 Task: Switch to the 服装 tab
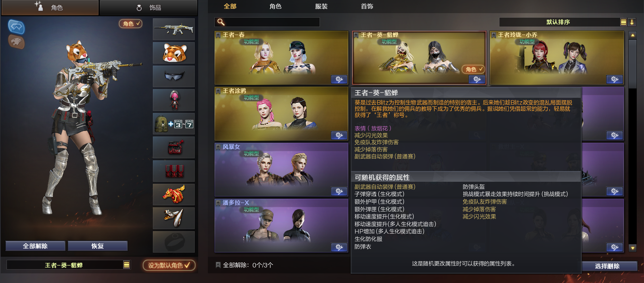(321, 6)
